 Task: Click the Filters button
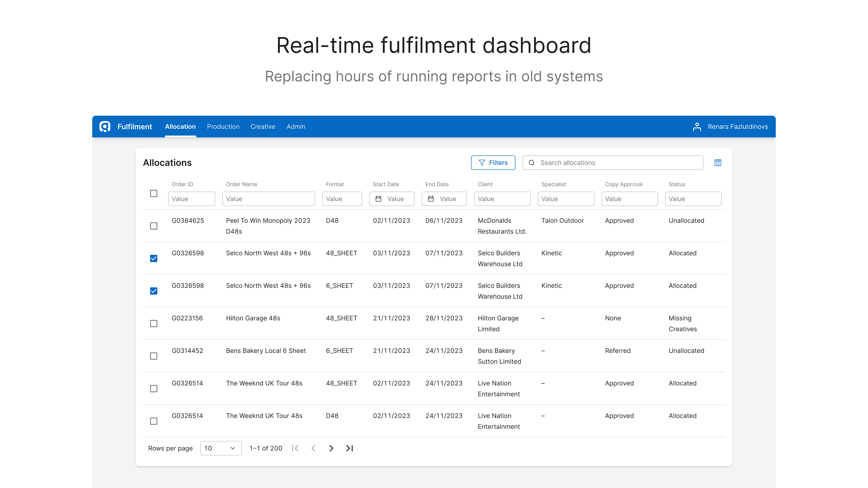coord(493,163)
